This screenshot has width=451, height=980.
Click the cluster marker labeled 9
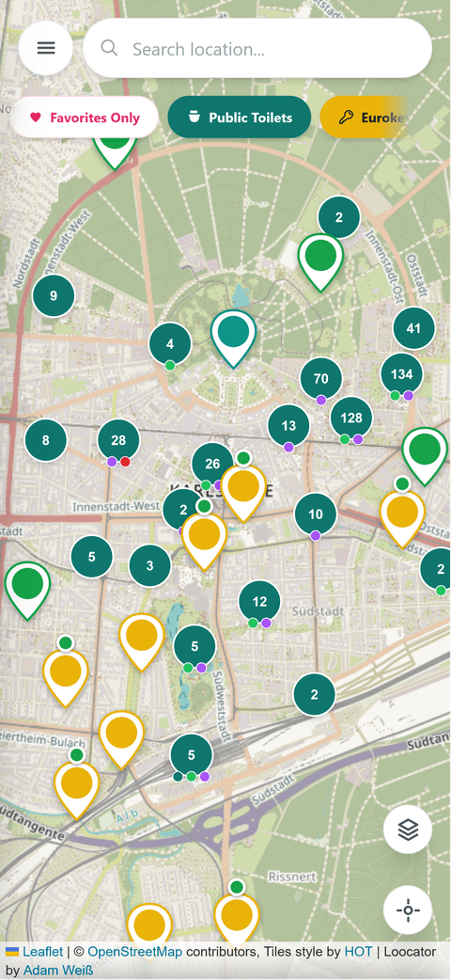[54, 295]
